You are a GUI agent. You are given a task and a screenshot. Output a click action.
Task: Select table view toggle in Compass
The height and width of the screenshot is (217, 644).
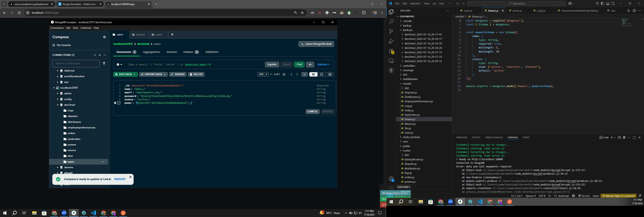click(330, 74)
